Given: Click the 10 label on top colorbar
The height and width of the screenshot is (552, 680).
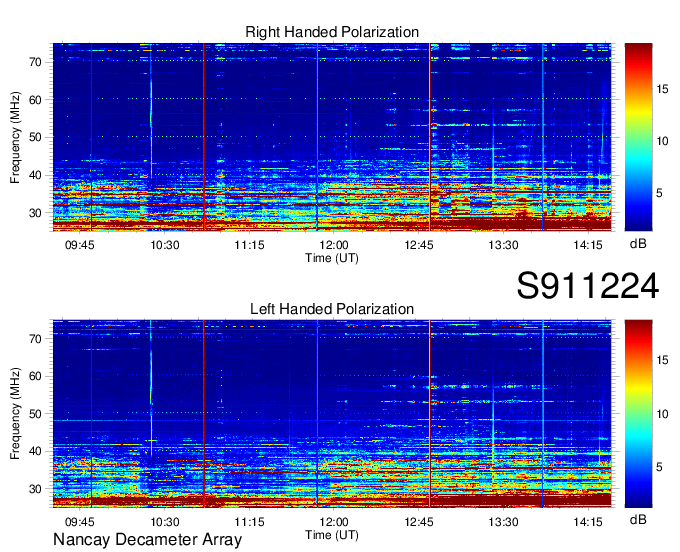Looking at the screenshot, I should point(663,141).
